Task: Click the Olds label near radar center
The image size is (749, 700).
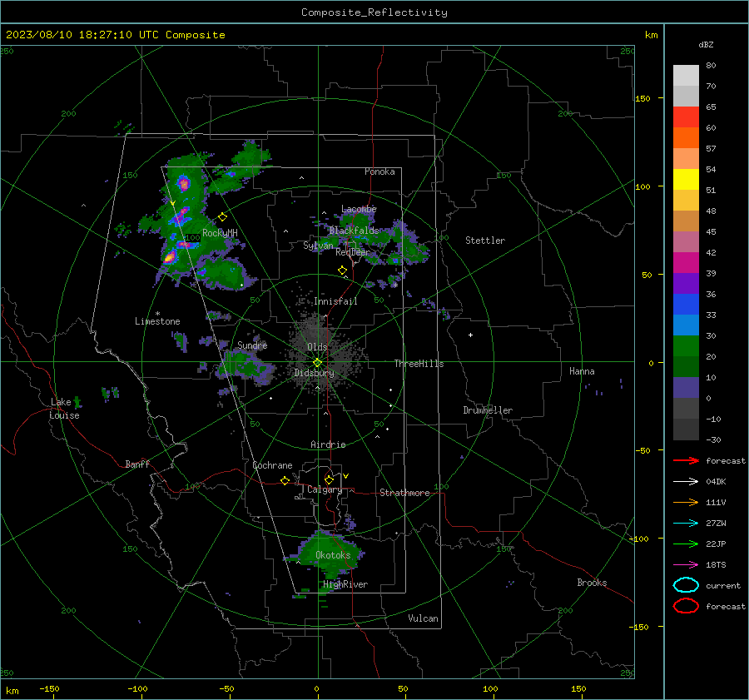Action: (317, 347)
